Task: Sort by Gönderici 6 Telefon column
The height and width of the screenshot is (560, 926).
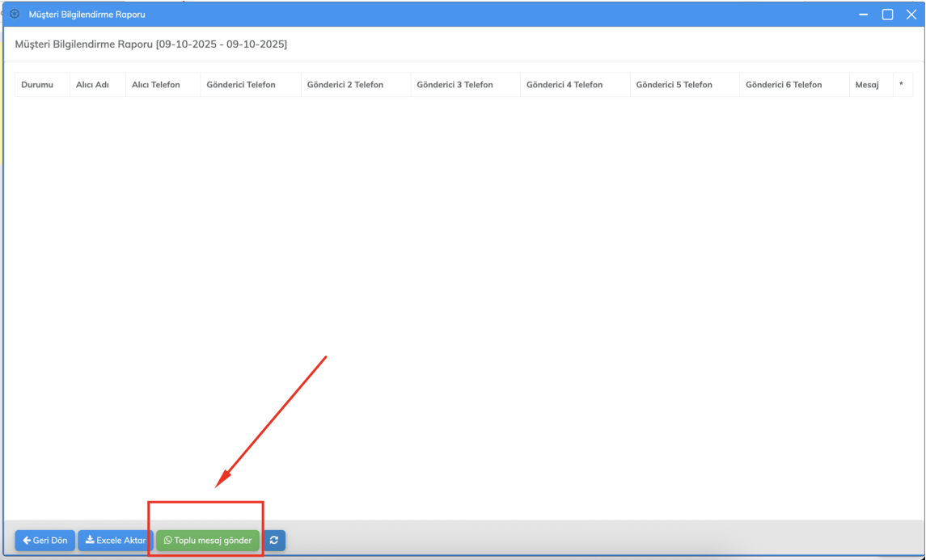Action: [784, 85]
